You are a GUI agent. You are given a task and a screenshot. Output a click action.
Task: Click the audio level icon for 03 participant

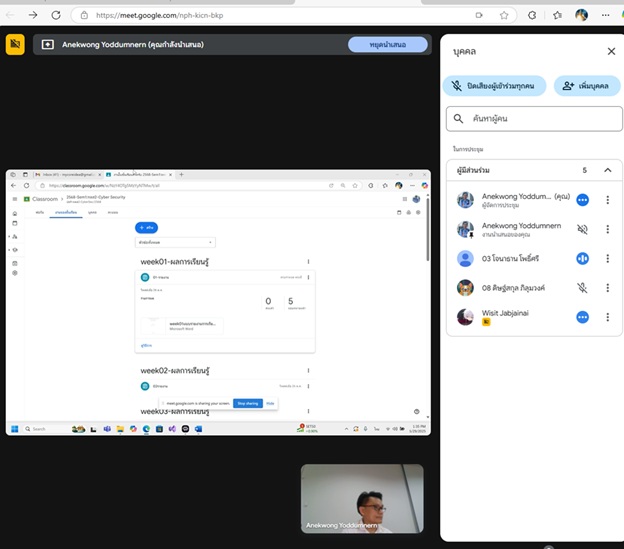point(582,259)
